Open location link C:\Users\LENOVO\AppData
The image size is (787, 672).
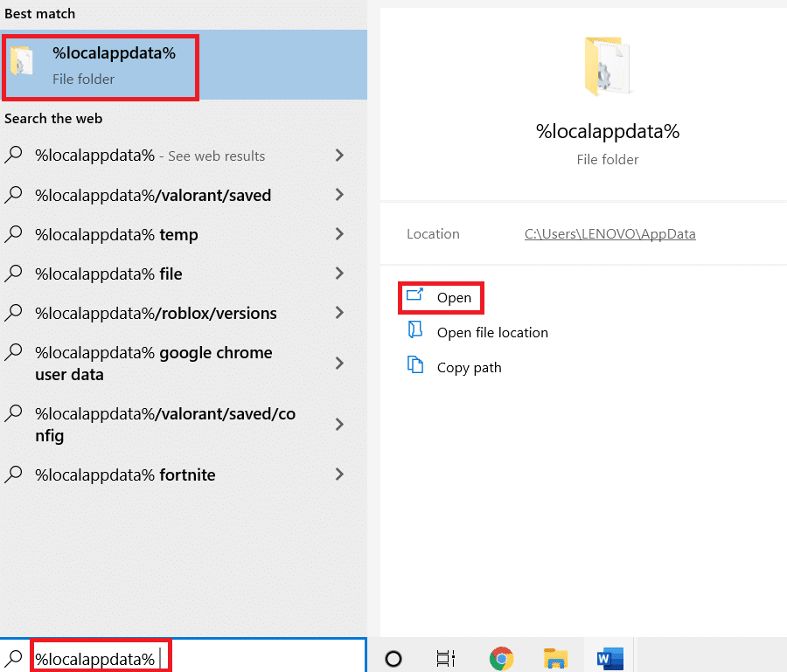click(x=609, y=234)
